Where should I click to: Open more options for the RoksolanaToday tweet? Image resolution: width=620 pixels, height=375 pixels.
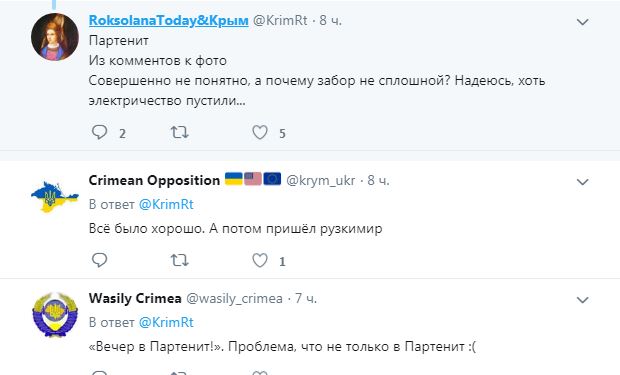point(582,22)
